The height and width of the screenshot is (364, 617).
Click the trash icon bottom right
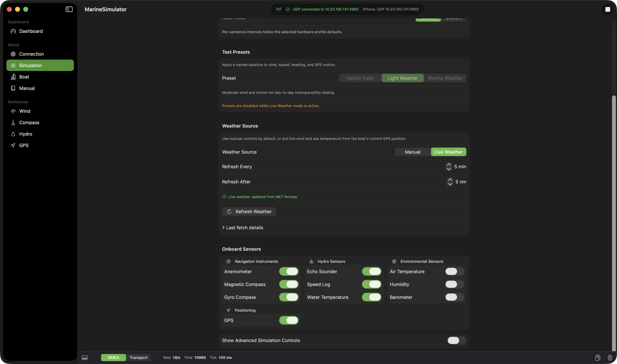pyautogui.click(x=610, y=358)
